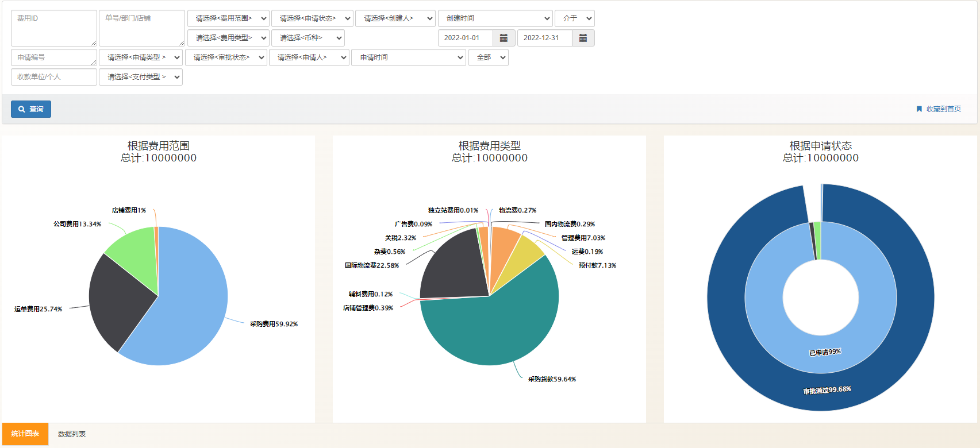Focus the 申请编号 input field
980x448 pixels.
(54, 57)
